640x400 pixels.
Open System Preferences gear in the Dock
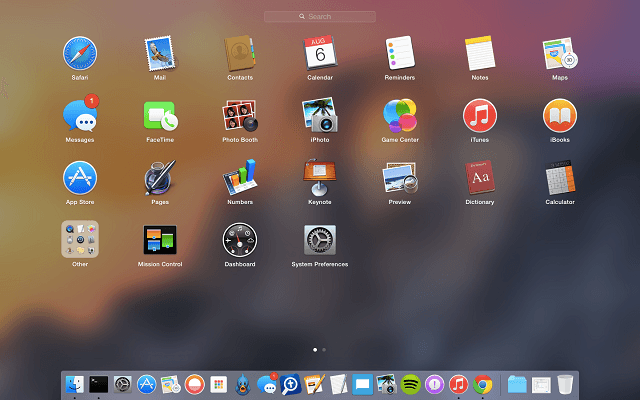coord(122,384)
